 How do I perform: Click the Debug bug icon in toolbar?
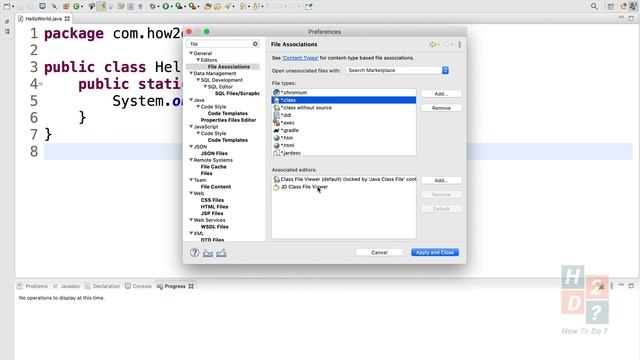(153, 6)
